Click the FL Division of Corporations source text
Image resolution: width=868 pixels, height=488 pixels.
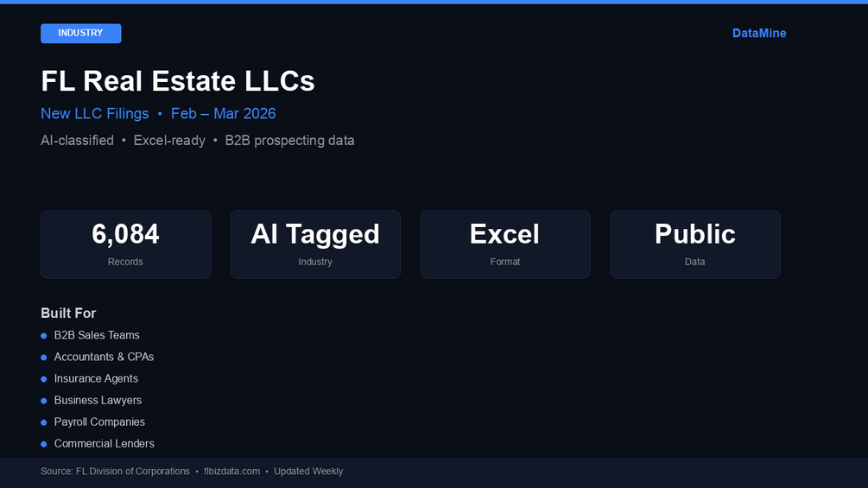coord(133,472)
